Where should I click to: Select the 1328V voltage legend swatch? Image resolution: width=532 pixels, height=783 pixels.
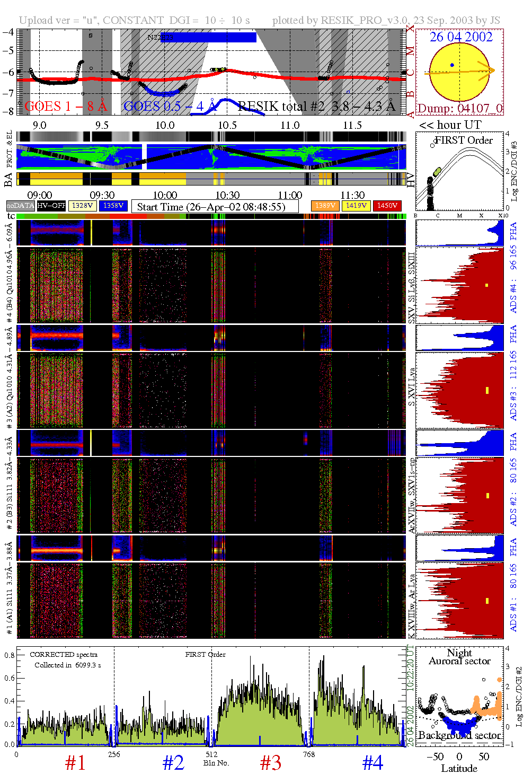point(82,206)
